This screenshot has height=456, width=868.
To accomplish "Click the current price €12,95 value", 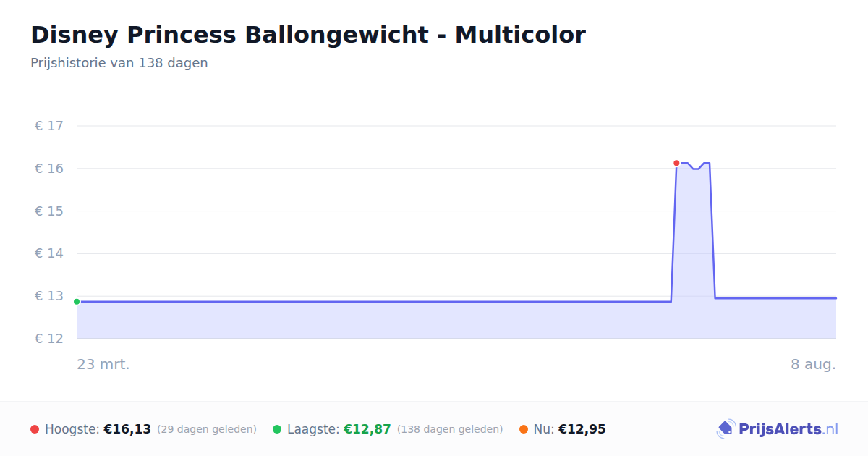I will pos(582,429).
